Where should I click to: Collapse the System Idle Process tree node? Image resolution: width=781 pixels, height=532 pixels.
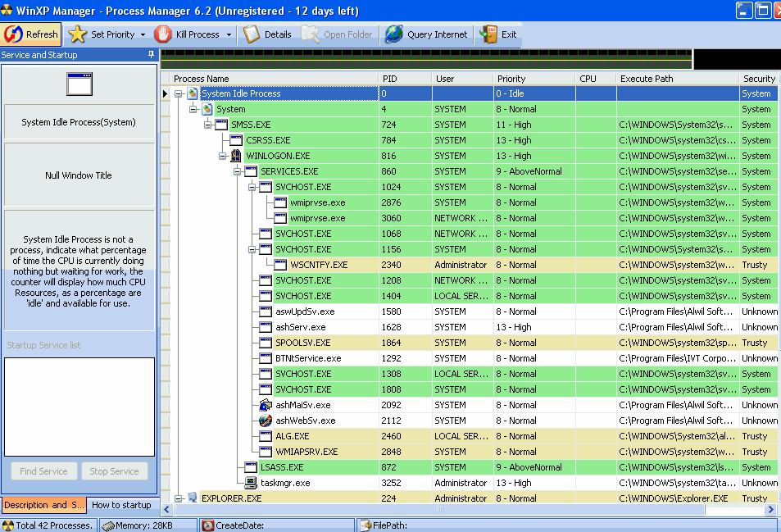179,93
